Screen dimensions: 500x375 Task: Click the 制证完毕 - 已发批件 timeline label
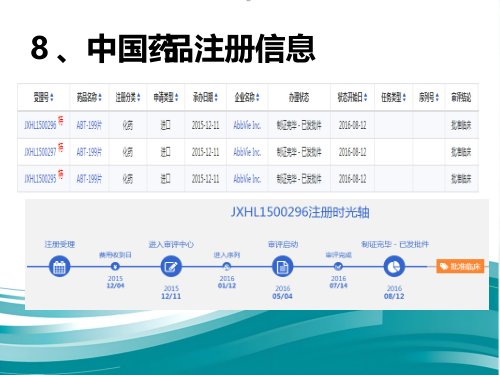[395, 244]
